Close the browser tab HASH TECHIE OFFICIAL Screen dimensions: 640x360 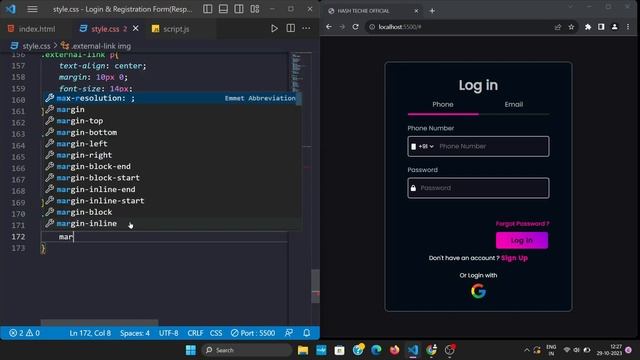(x=416, y=11)
